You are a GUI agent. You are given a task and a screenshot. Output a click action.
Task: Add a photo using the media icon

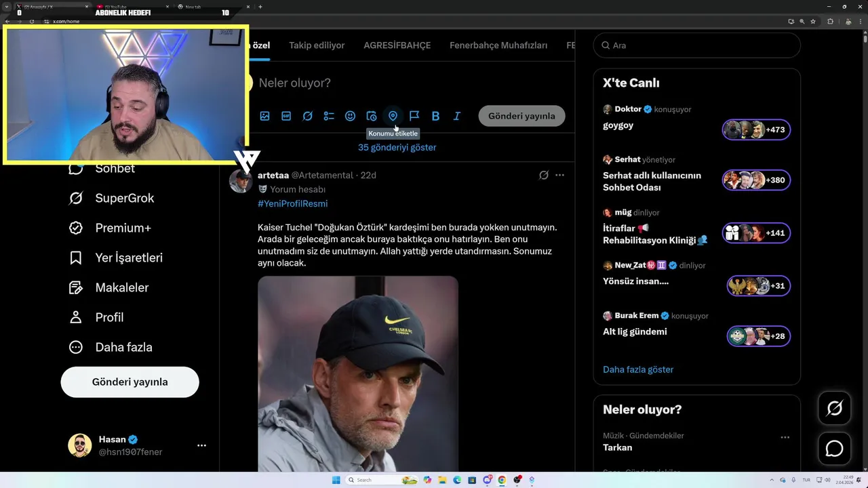tap(264, 116)
